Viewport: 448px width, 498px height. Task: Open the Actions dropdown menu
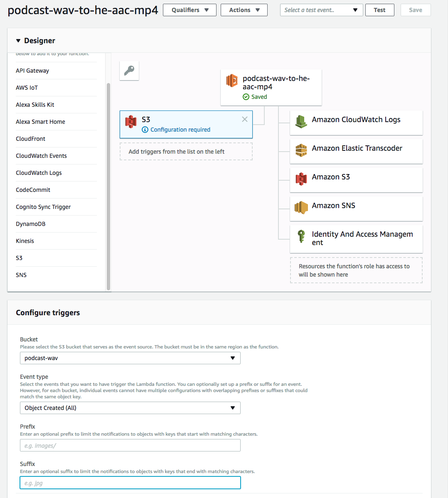click(244, 10)
